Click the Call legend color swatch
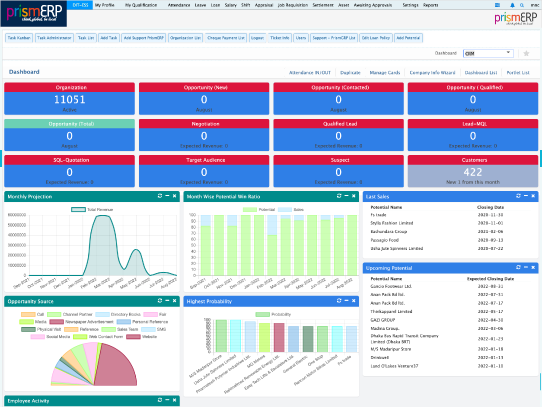542x407 pixels. tap(28, 314)
